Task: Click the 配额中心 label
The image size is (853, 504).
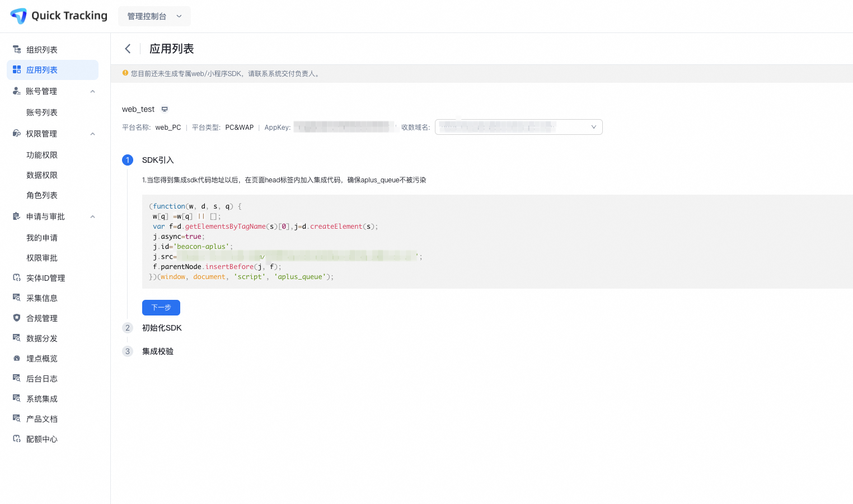Action: (42, 439)
